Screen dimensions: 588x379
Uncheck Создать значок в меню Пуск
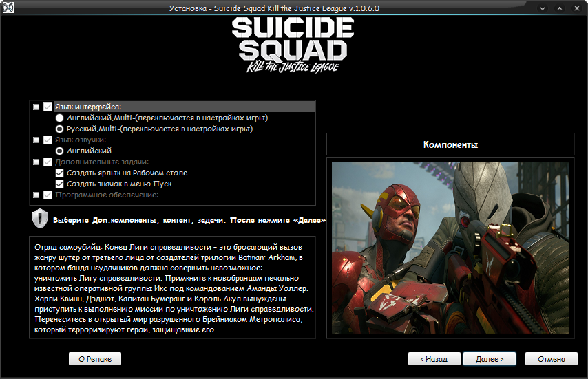[59, 184]
